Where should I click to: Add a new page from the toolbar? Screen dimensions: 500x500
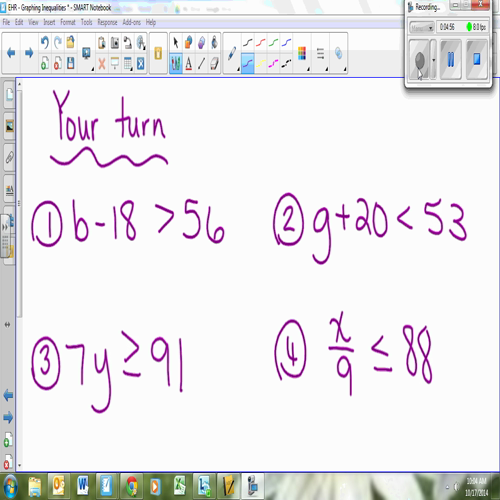click(45, 63)
